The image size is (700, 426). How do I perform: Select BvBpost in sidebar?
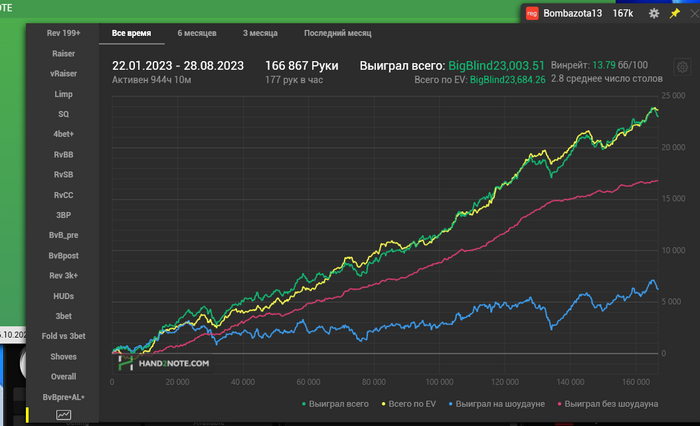[x=63, y=256]
